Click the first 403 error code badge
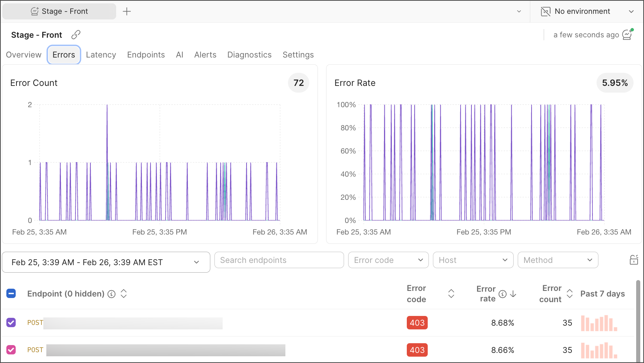This screenshot has width=644, height=363. tap(417, 323)
